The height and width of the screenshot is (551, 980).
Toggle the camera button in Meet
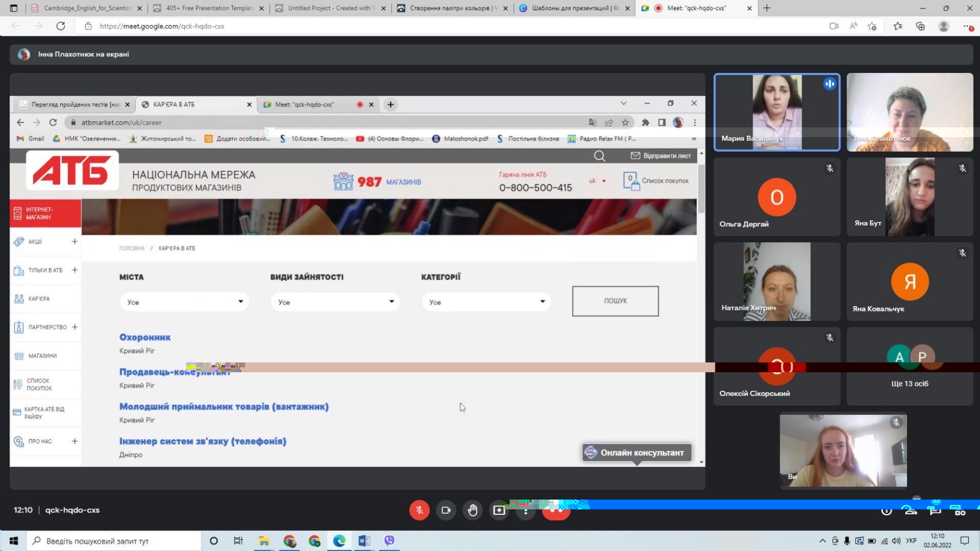click(x=446, y=510)
